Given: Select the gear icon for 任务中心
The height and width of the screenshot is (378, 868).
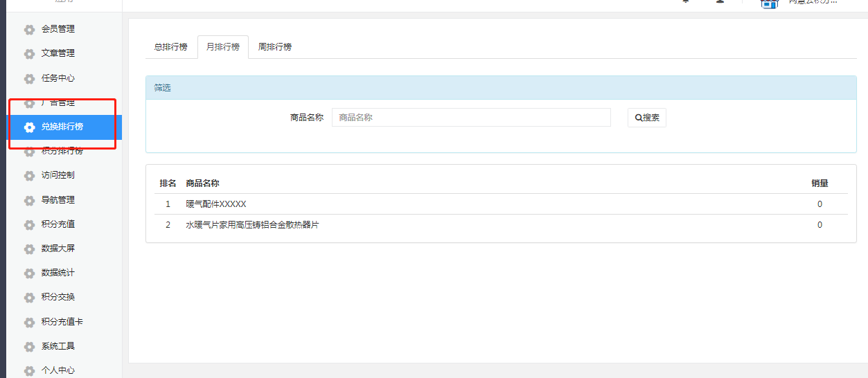Looking at the screenshot, I should [x=29, y=78].
